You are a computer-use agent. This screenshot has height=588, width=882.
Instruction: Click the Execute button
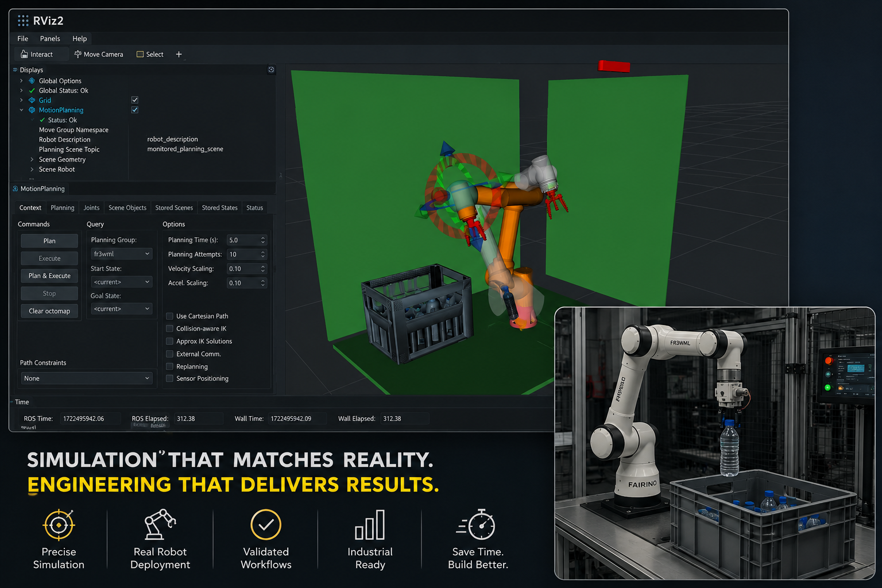point(49,258)
